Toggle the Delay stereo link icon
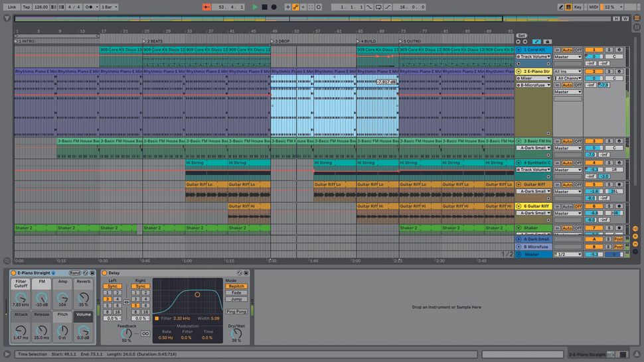The image size is (644, 362). click(126, 302)
